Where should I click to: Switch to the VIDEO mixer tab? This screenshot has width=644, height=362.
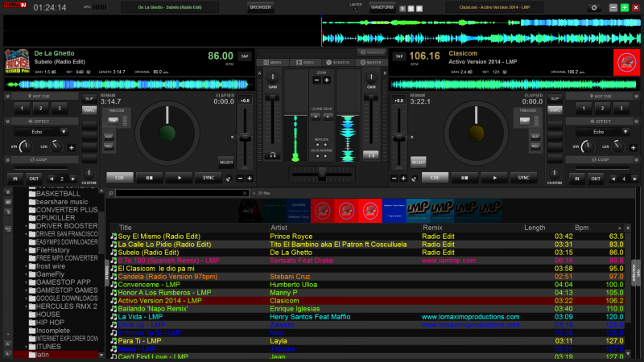pyautogui.click(x=307, y=61)
